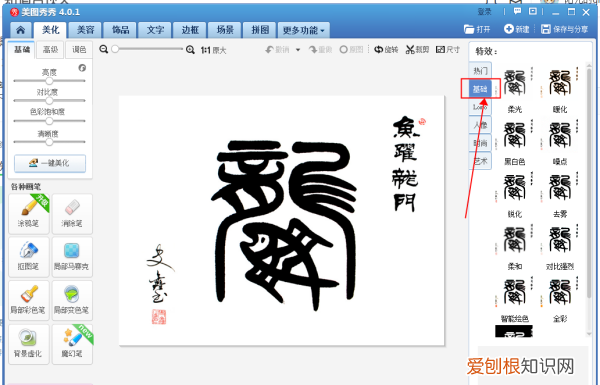Open the 时尚 effects category
Viewport: 600px width, 385px height.
(480, 143)
